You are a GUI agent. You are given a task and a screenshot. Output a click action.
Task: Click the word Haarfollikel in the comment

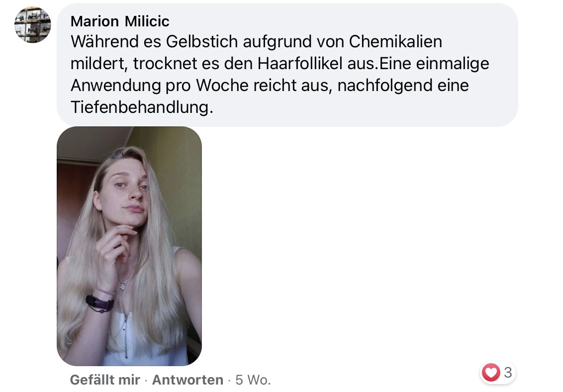click(300, 64)
